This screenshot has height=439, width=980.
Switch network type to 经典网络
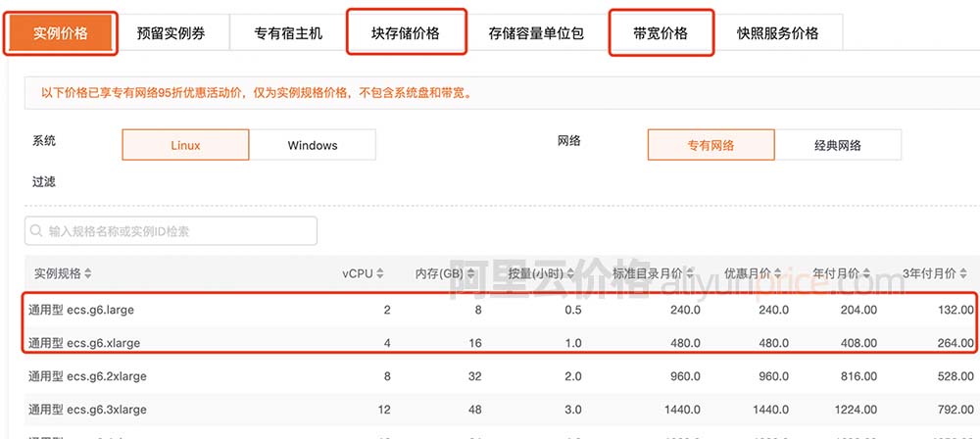pos(838,145)
